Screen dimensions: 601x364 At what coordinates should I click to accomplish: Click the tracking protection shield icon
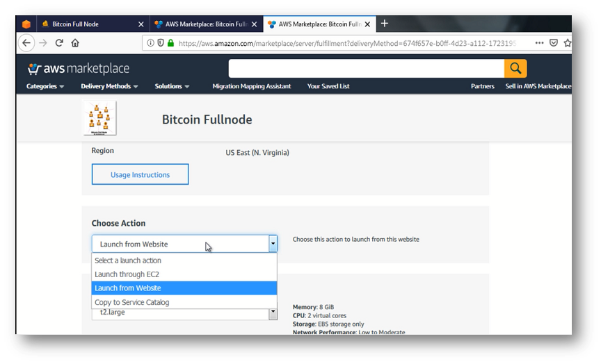tap(161, 43)
